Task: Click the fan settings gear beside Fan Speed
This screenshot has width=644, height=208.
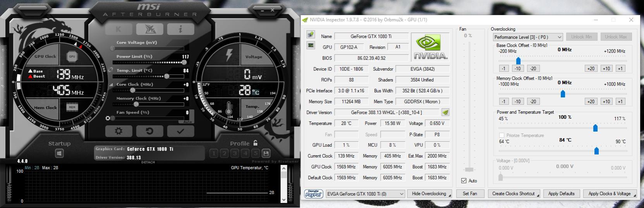Action: [108, 118]
